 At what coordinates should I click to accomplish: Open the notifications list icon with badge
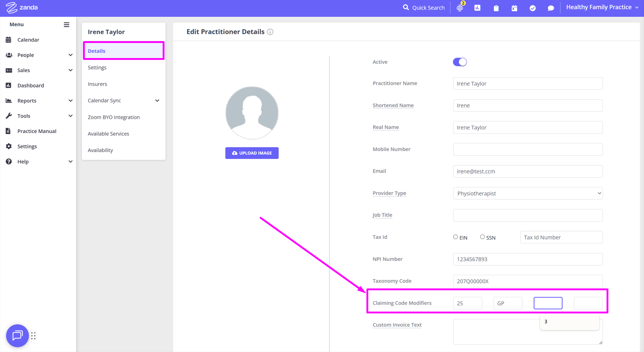(460, 8)
